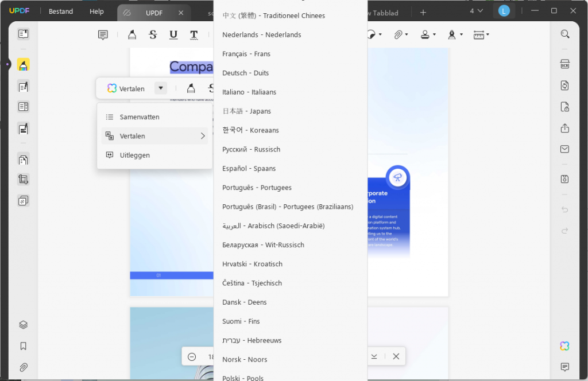Select the highlighter tool in top toolbar
This screenshot has width=588, height=381.
[132, 35]
